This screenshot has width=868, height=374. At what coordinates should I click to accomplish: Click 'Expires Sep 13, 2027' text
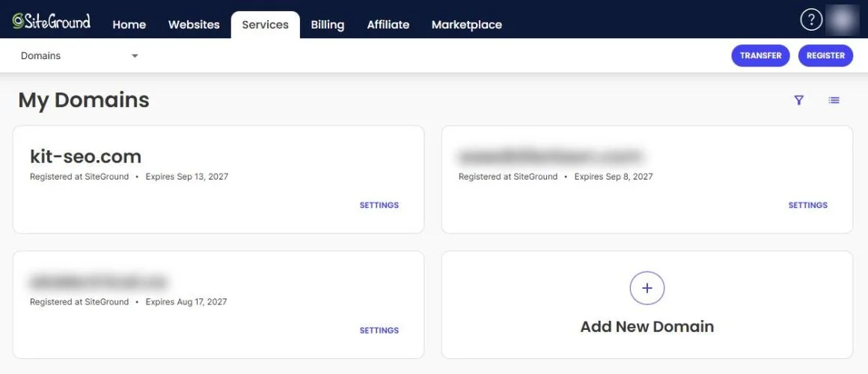pos(186,177)
